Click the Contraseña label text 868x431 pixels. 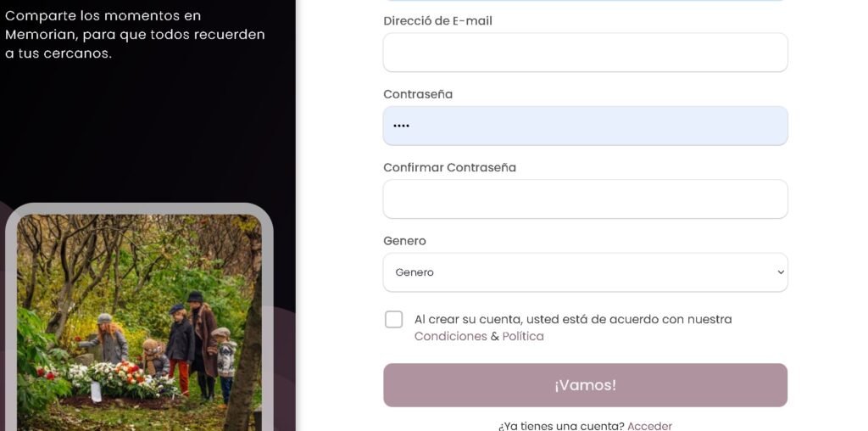tap(418, 94)
